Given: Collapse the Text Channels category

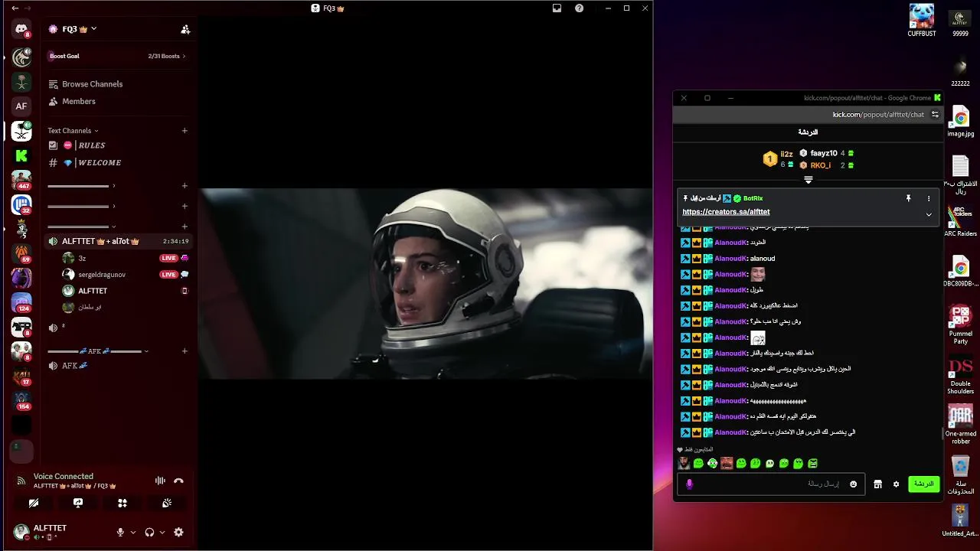Looking at the screenshot, I should pos(73,131).
